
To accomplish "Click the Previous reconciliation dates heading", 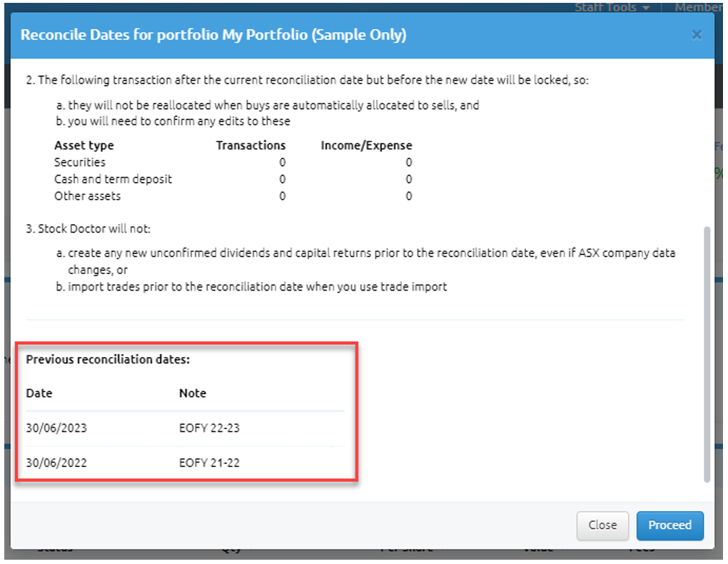I will coord(108,360).
